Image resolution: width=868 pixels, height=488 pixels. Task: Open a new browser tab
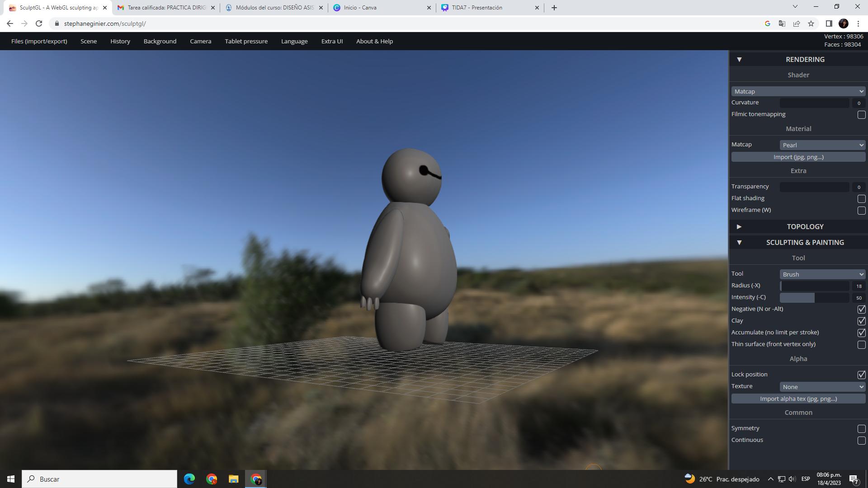(x=554, y=8)
